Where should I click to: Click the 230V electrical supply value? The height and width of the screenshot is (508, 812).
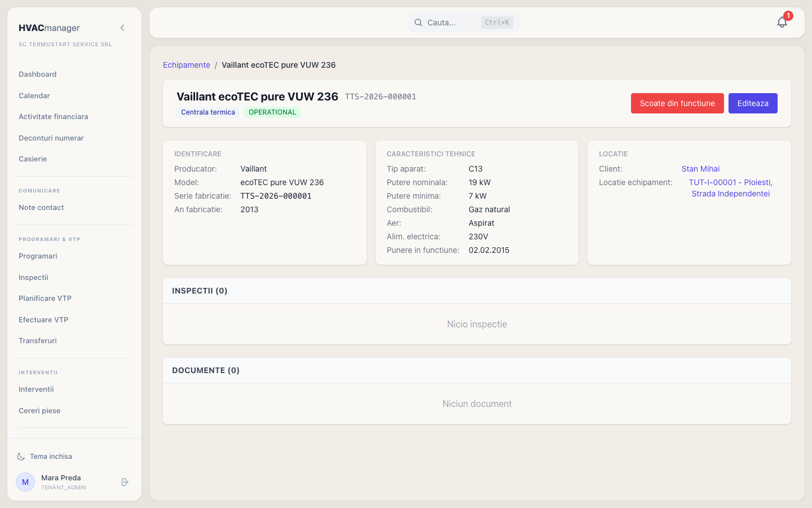coord(478,237)
